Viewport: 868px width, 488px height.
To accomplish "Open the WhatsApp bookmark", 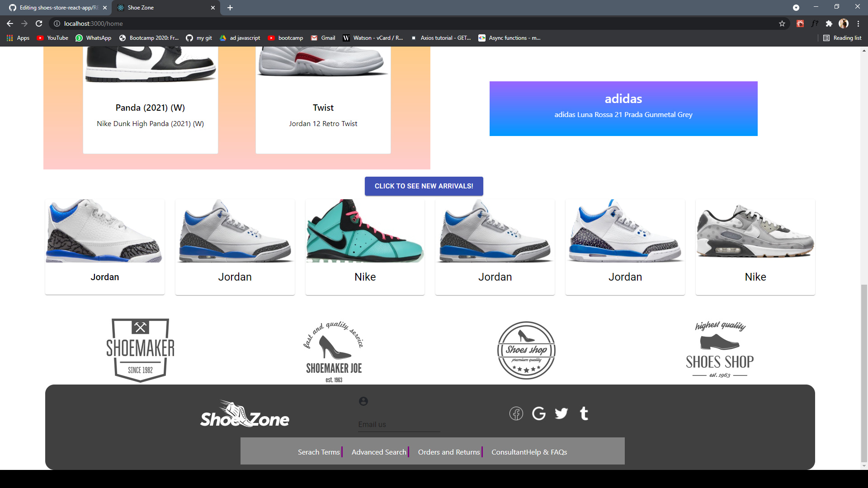I will (93, 38).
